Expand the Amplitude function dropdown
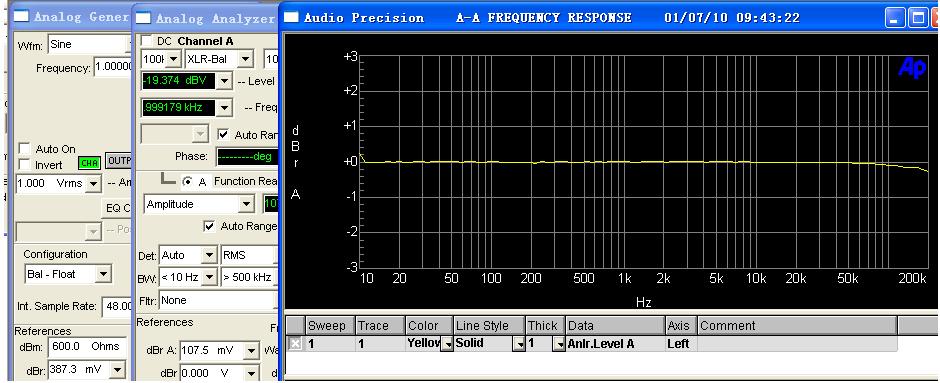The height and width of the screenshot is (383, 940). pyautogui.click(x=246, y=204)
